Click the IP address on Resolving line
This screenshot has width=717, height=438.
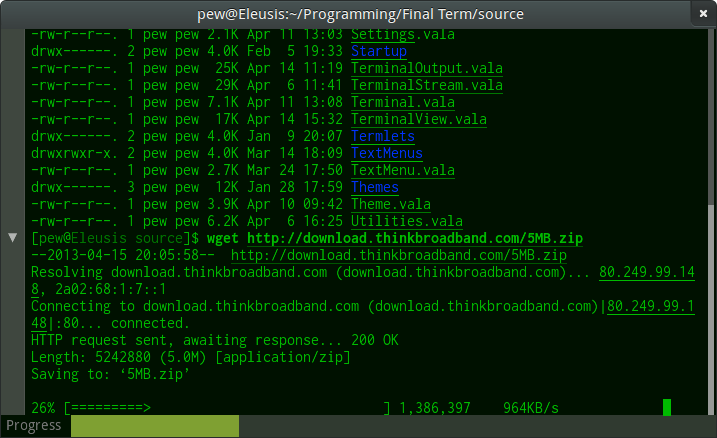(x=647, y=272)
